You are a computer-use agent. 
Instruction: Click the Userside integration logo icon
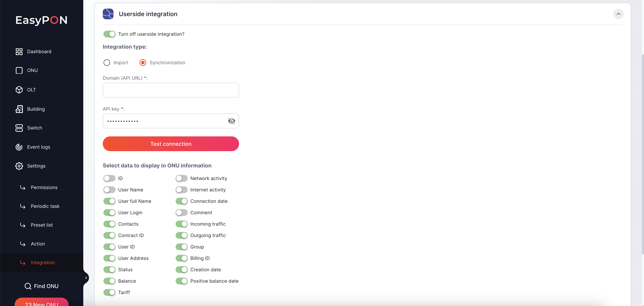point(108,14)
